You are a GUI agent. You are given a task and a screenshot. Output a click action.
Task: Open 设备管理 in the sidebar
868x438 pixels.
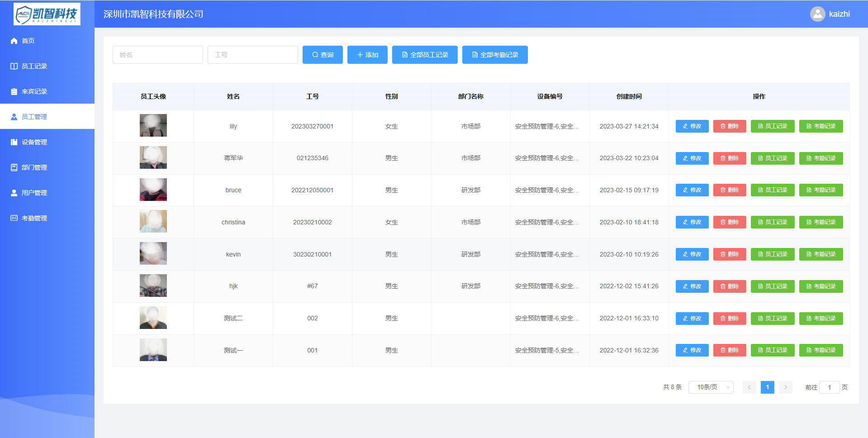coord(47,142)
